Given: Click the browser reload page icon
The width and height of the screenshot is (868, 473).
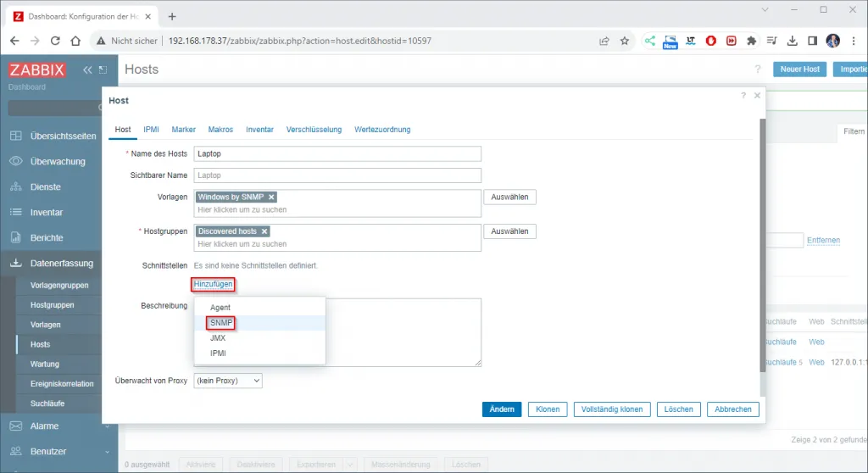Looking at the screenshot, I should (x=55, y=41).
